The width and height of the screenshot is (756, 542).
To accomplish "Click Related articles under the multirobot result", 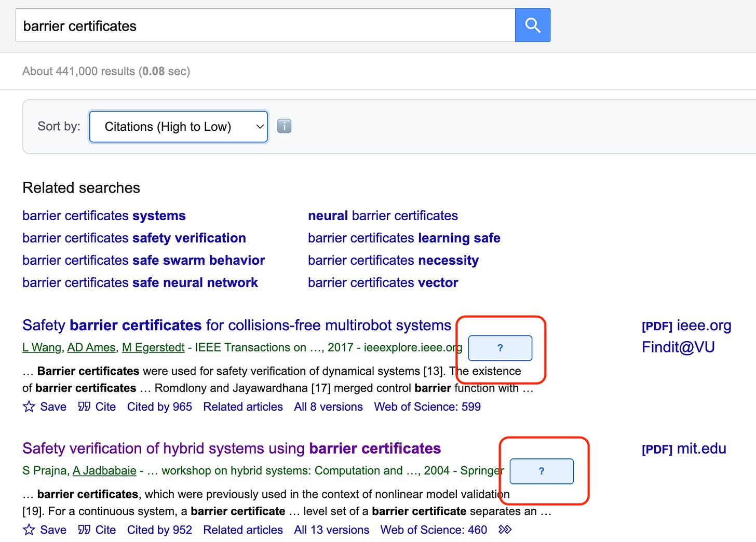I will point(243,407).
